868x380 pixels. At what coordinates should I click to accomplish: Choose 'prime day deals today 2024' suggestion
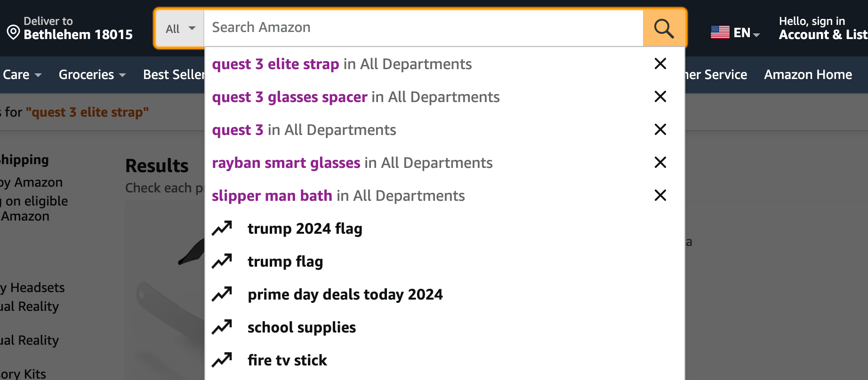click(345, 294)
